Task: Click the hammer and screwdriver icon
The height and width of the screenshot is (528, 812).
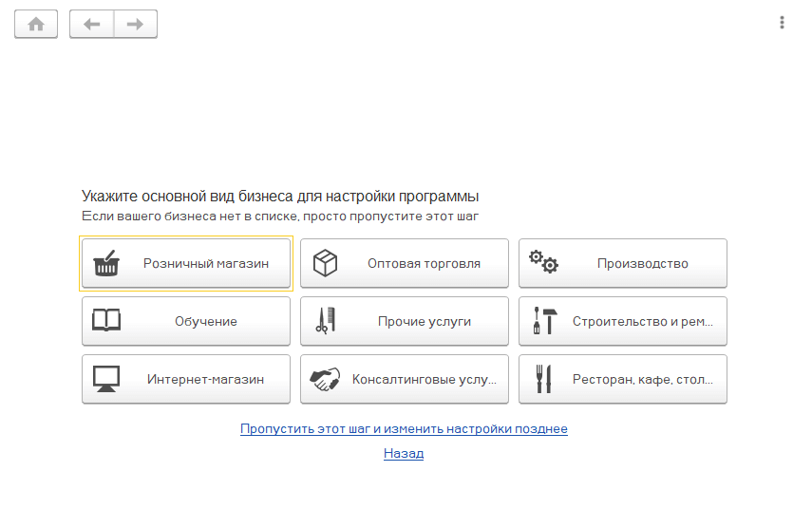Action: pyautogui.click(x=545, y=320)
